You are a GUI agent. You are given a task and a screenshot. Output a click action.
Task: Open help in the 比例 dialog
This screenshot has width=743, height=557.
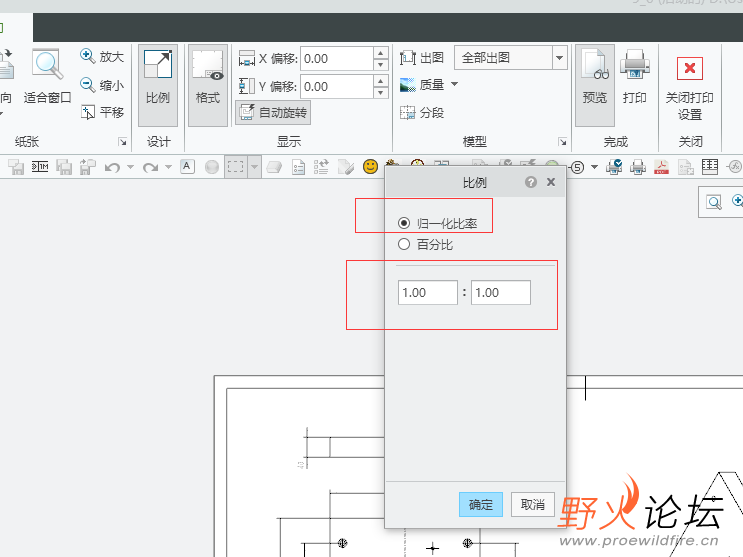click(531, 182)
